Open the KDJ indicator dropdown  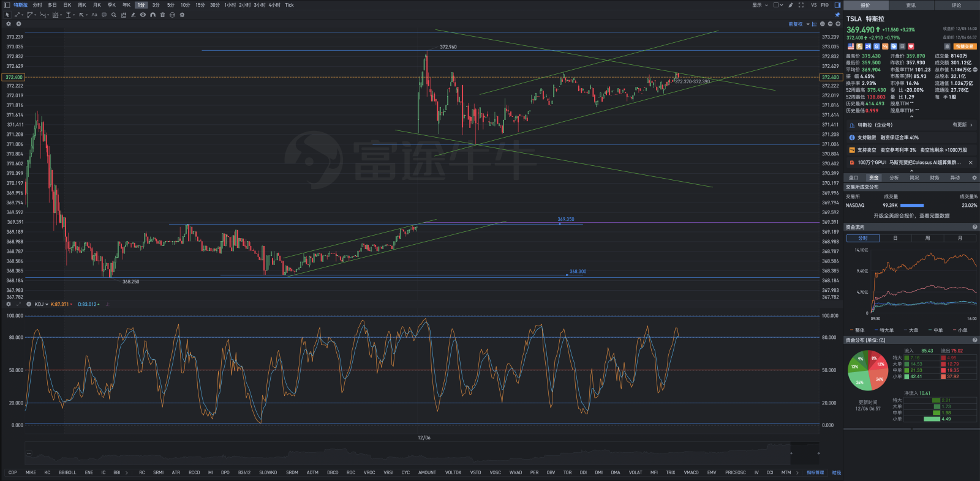pos(41,304)
